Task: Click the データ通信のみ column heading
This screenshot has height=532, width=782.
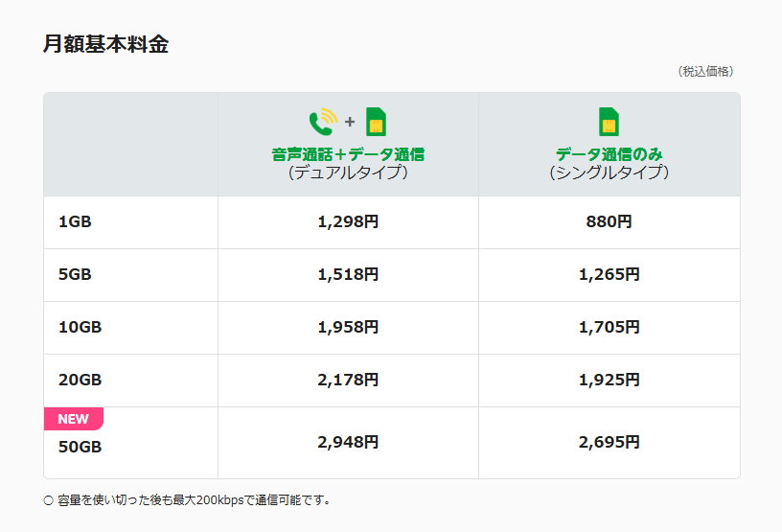Action: (609, 153)
